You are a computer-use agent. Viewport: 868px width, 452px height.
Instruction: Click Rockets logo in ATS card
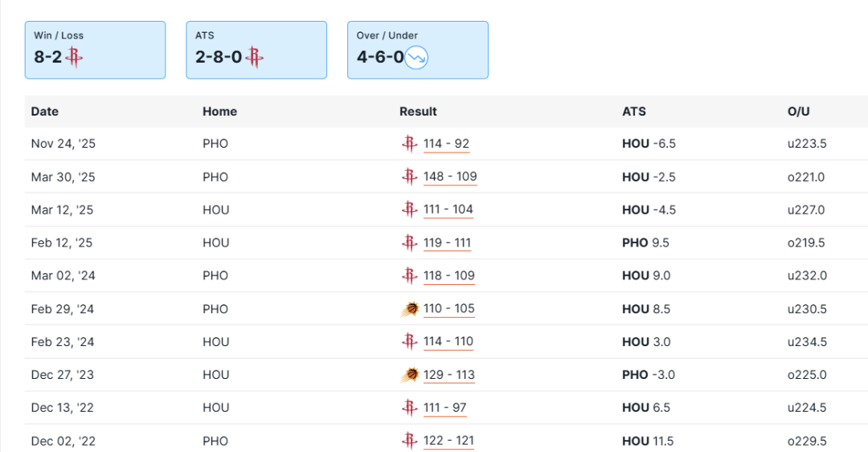[255, 57]
